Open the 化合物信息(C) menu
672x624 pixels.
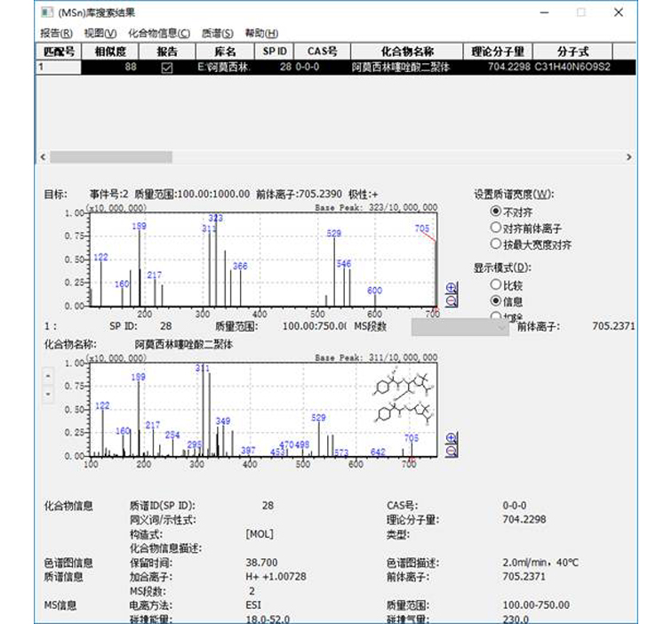tap(158, 33)
